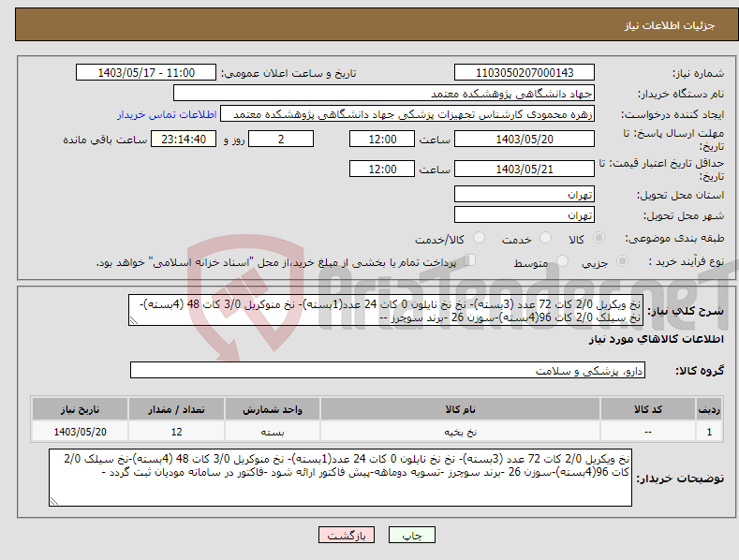739x560 pixels.
Task: Click the اطلاعات کالاهای مورد نیاز section heading
Action: [656, 339]
